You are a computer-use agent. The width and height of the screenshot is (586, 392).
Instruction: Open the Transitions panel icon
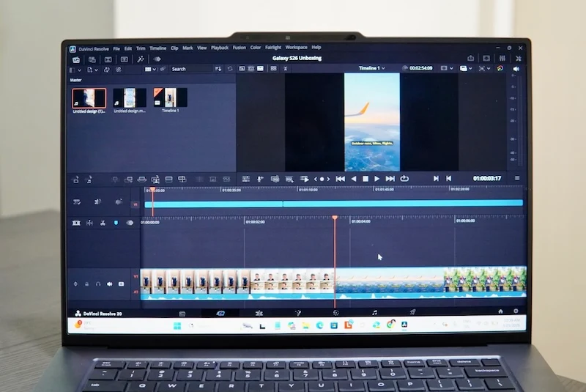pyautogui.click(x=108, y=59)
